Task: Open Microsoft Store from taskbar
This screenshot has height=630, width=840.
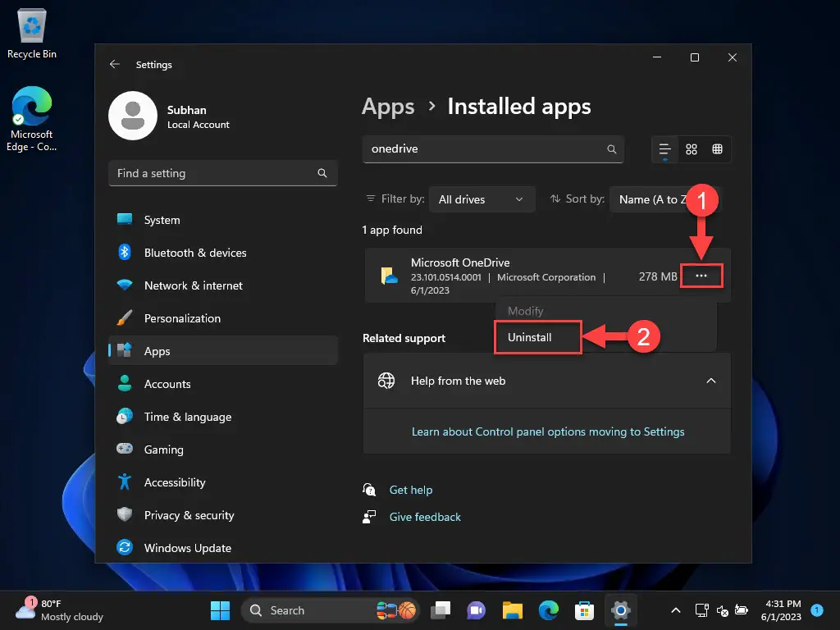Action: pyautogui.click(x=584, y=610)
